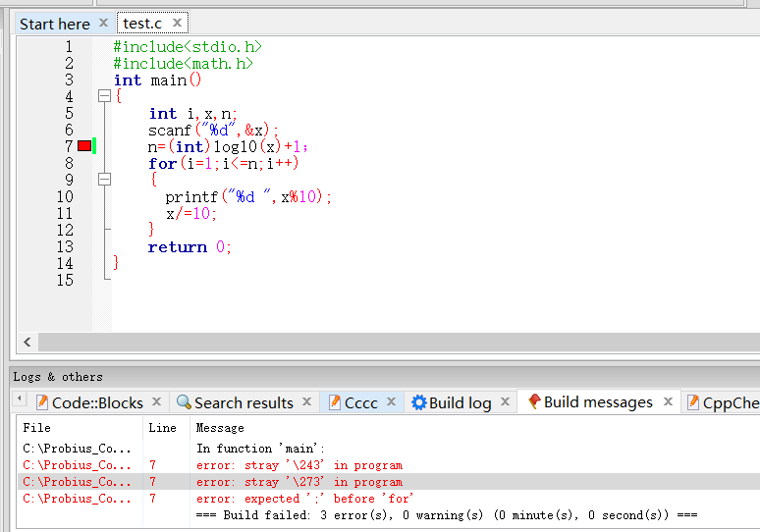This screenshot has height=532, width=760.
Task: Open the CppCheck log tab
Action: (x=723, y=402)
